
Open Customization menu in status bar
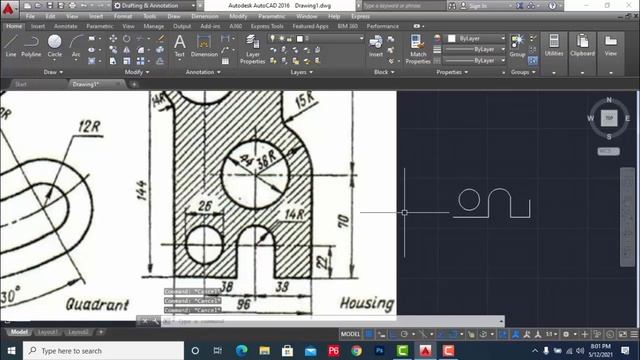[634, 334]
